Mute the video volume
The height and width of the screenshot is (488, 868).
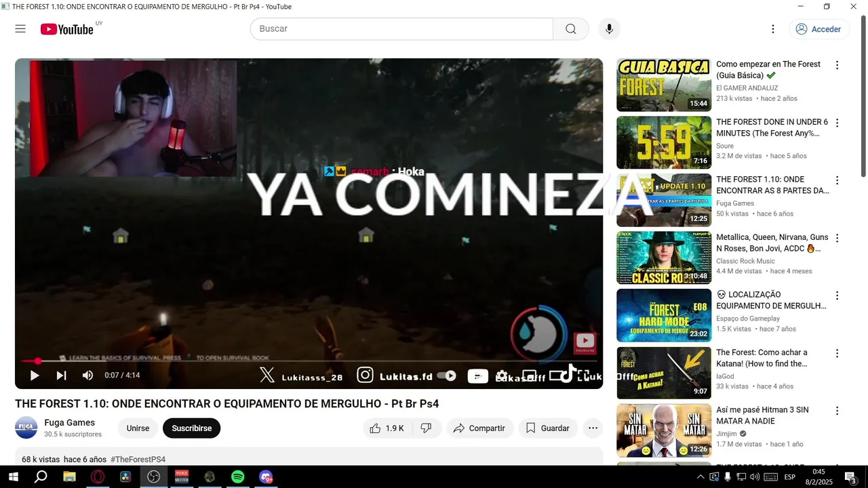(87, 375)
